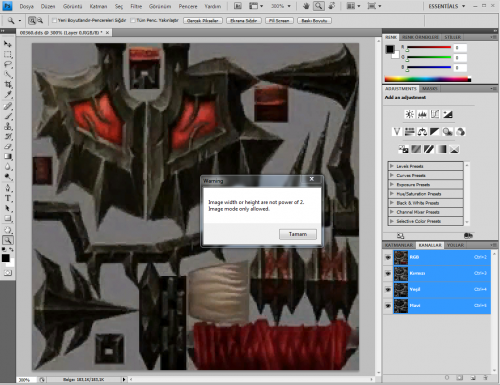The width and height of the screenshot is (500, 385).
Task: Open ESSENTIALS workspace dropdown
Action: pos(447,6)
